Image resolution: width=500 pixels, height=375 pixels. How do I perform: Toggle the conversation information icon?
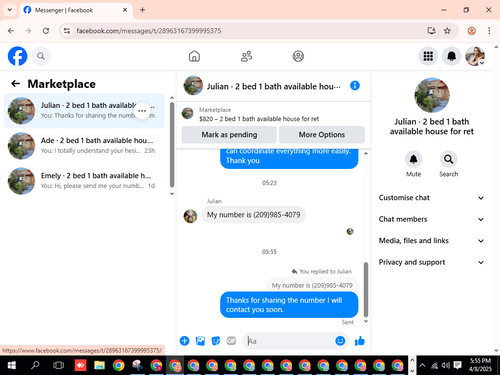[x=355, y=86]
